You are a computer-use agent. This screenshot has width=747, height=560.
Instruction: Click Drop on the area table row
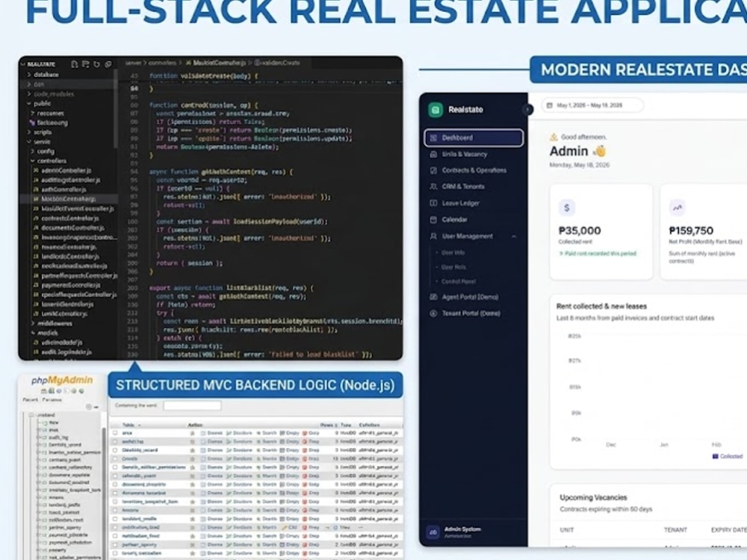pos(311,433)
